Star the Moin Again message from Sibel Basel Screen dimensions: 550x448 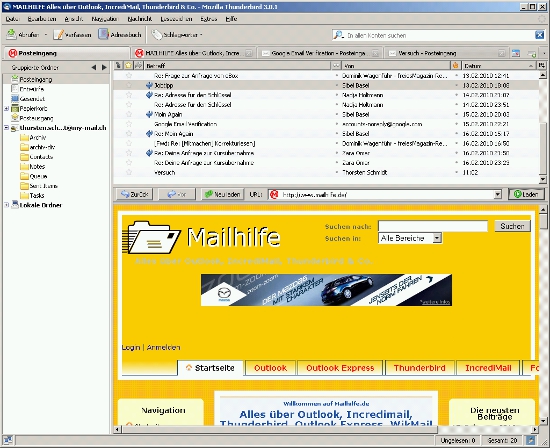[x=129, y=114]
